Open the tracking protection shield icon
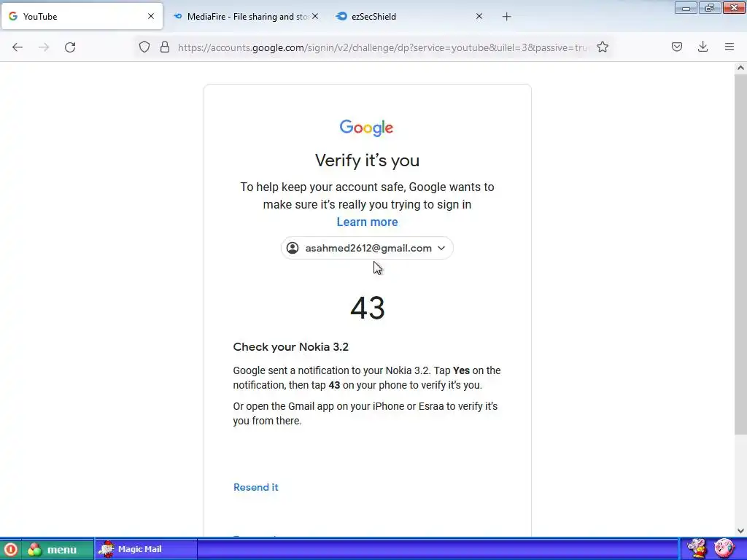The height and width of the screenshot is (560, 747). (144, 47)
